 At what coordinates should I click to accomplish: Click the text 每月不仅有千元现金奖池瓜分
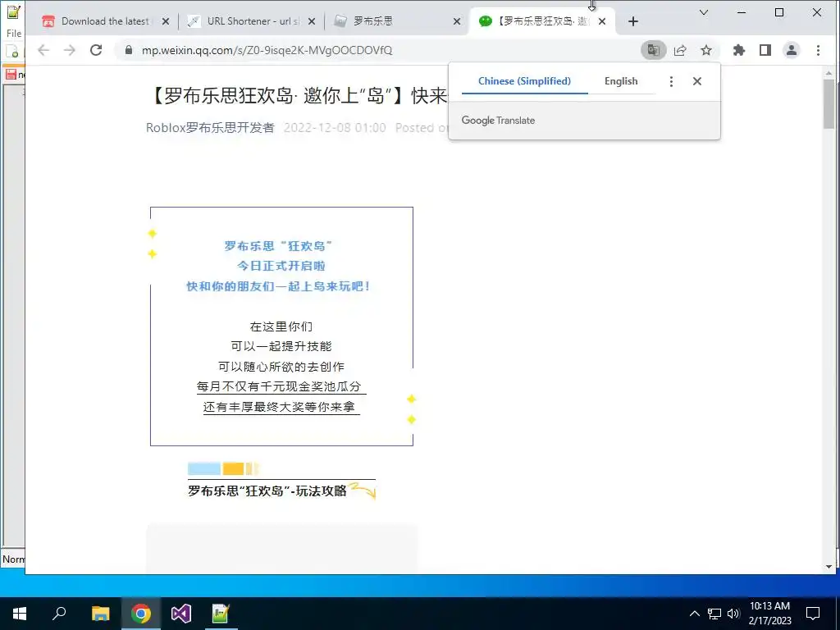click(279, 387)
